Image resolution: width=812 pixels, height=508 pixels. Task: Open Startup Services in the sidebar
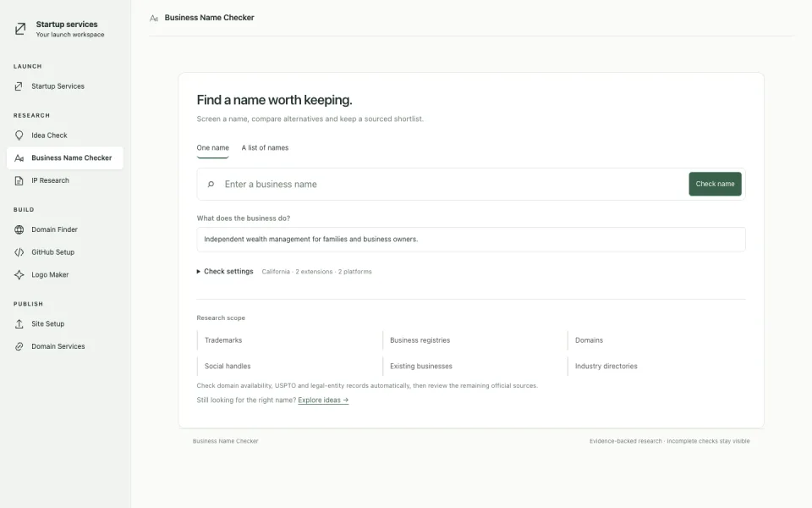click(x=65, y=86)
